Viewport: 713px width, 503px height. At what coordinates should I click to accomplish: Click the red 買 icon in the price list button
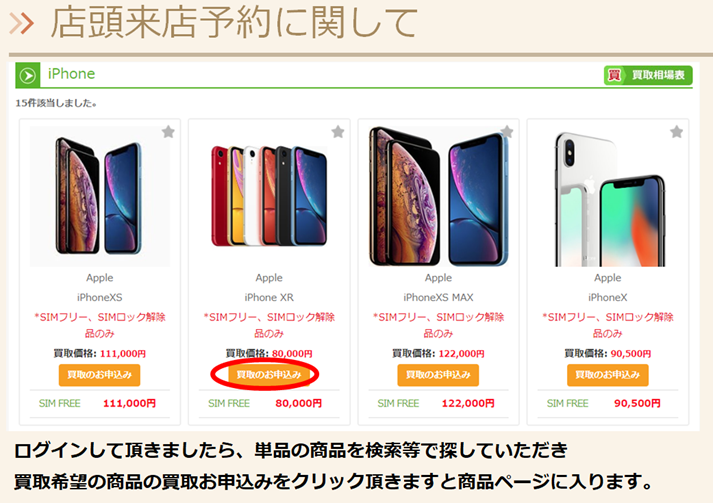click(x=614, y=75)
